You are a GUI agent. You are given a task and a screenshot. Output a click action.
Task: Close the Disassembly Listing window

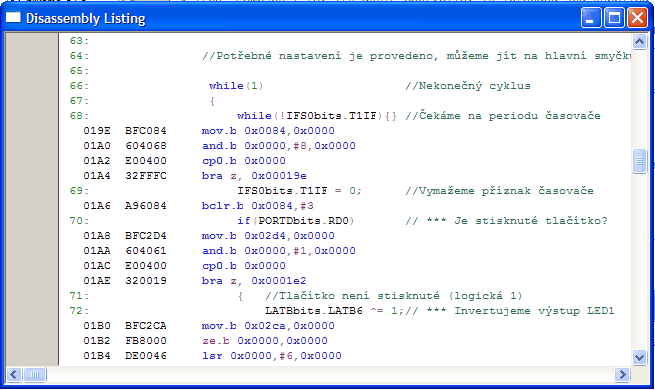(x=638, y=18)
